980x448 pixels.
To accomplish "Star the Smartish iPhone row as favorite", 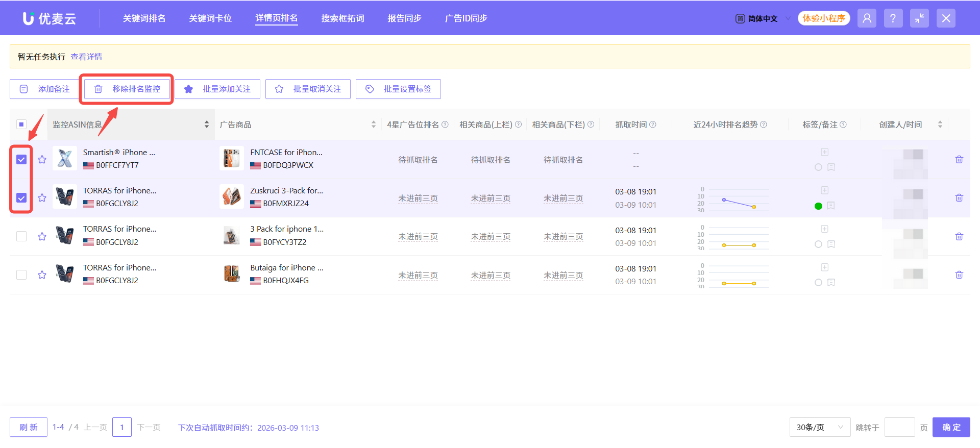I will tap(42, 160).
